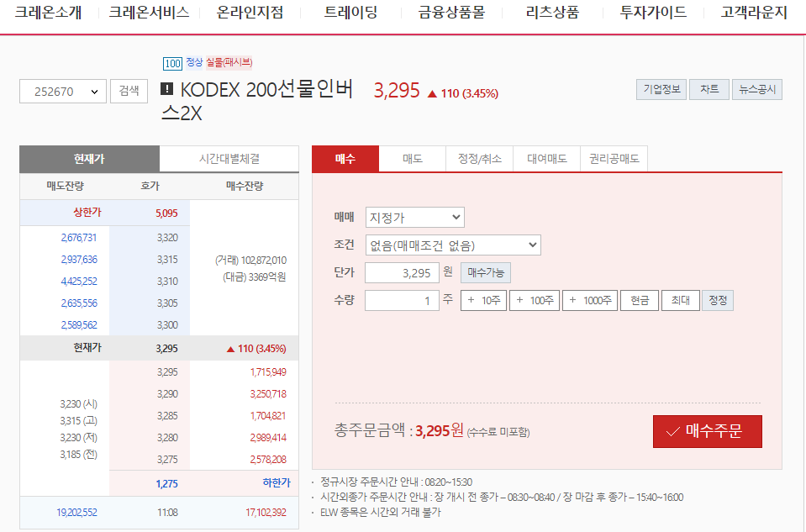Click upper limit price 5,095

pyautogui.click(x=166, y=213)
